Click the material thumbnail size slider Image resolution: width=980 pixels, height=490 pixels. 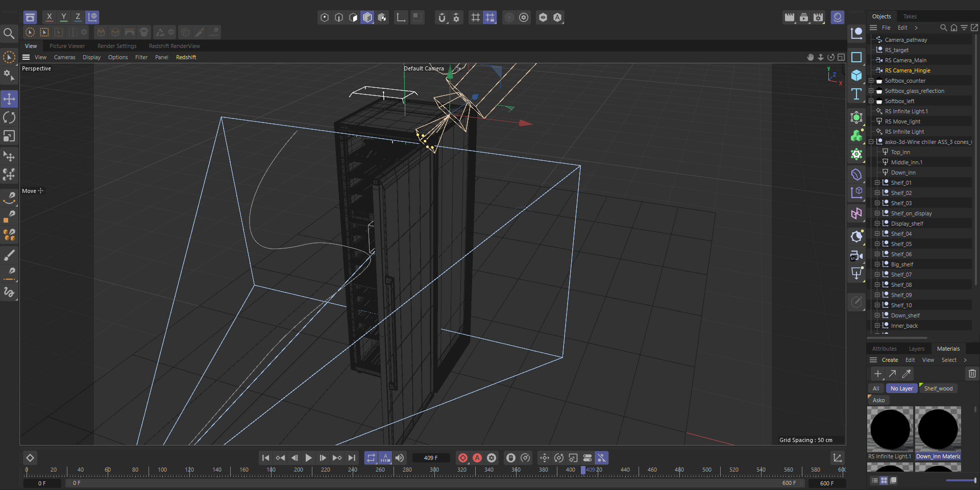961,480
